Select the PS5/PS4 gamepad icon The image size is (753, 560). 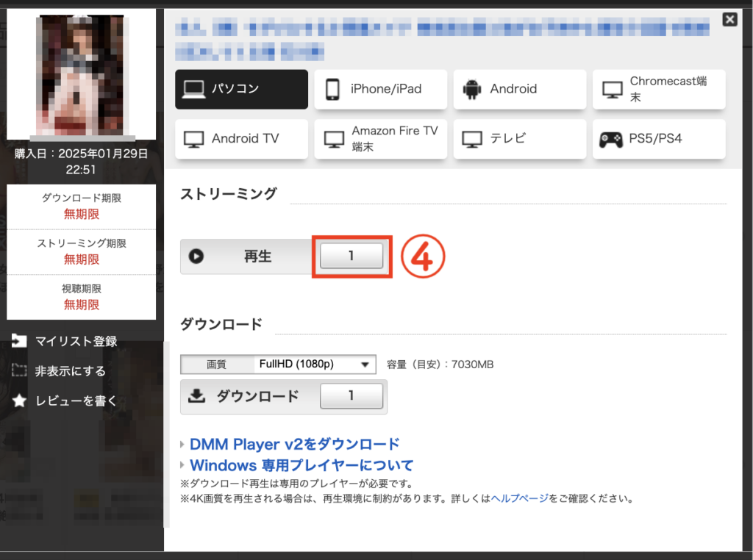(610, 139)
